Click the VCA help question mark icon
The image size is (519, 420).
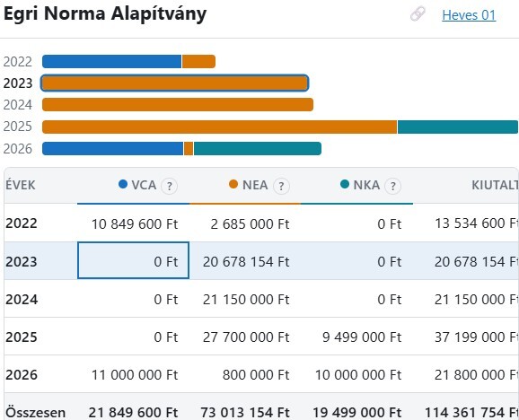point(169,186)
